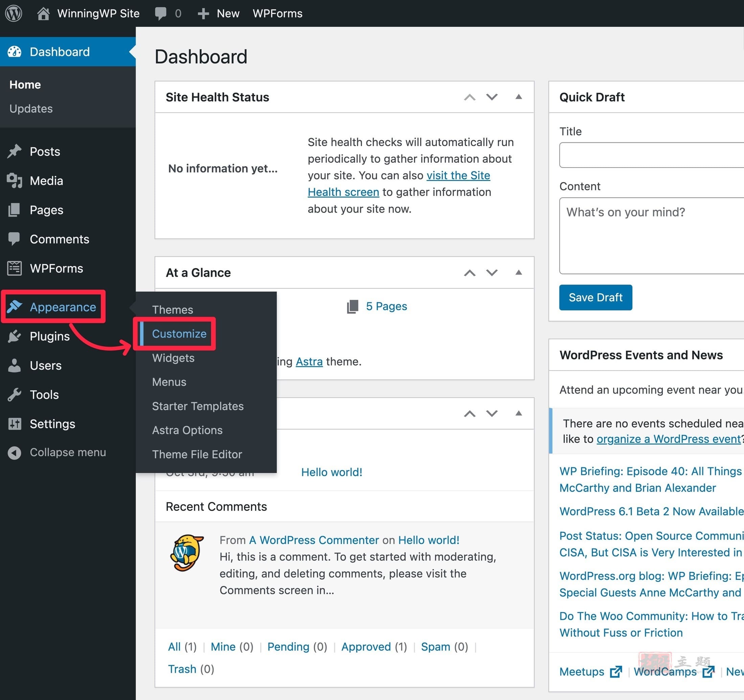Screen dimensions: 744x700
Task: Open the home icon for WinningWP Site
Action: 43,14
